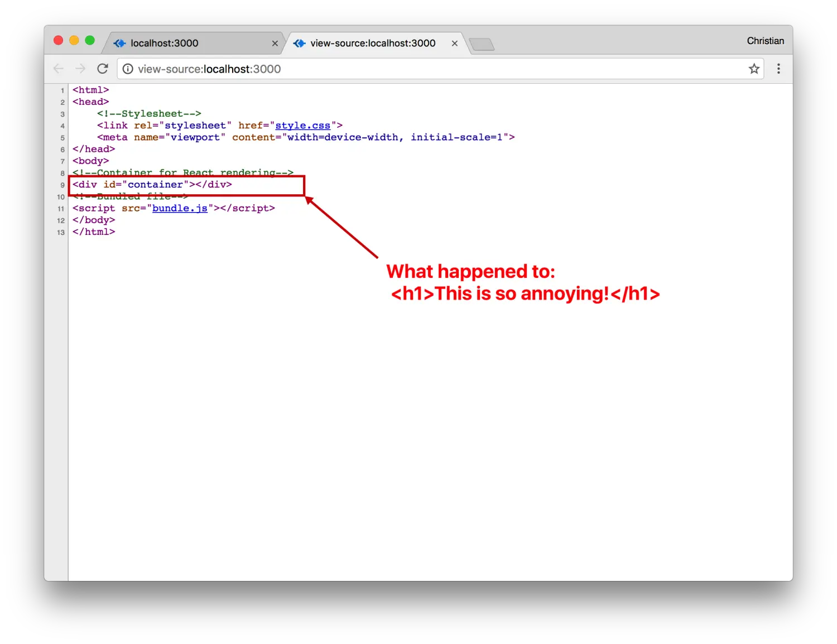
Task: Open the bundle.js link
Action: coord(180,208)
